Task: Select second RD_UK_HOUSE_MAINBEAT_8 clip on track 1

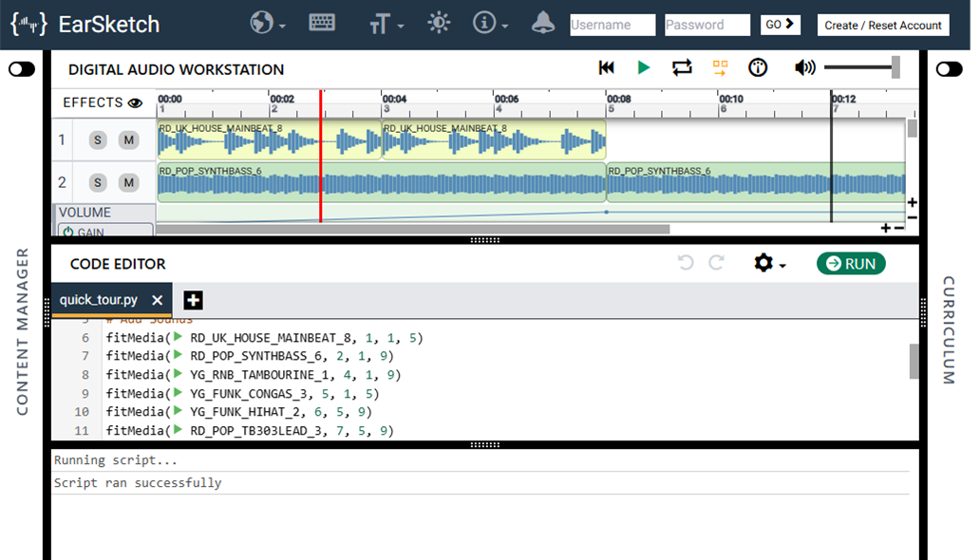Action: [494, 140]
